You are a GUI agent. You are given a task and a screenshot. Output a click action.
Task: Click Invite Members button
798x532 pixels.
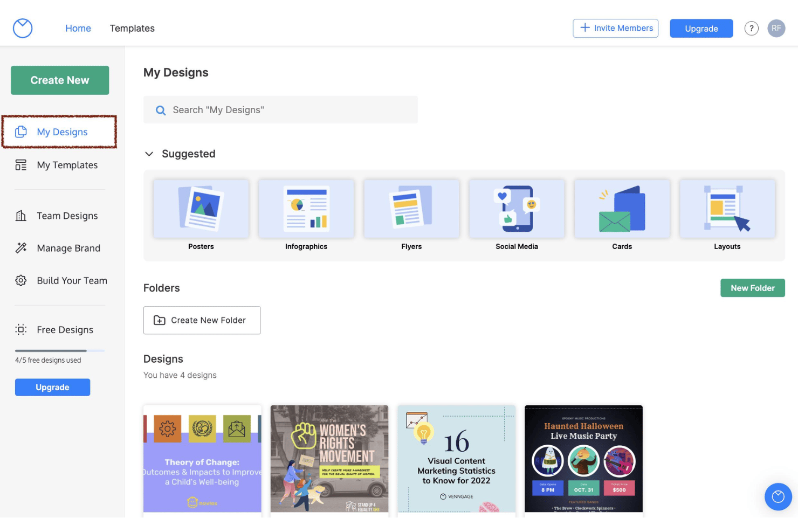click(615, 28)
